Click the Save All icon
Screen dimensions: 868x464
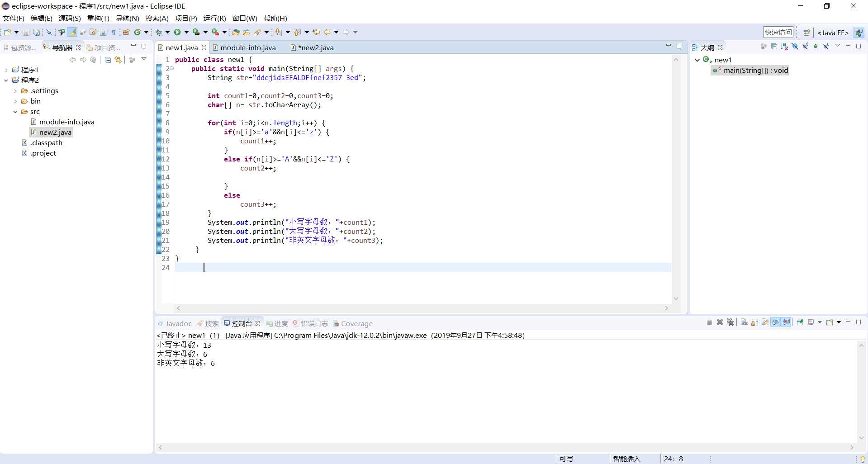[x=36, y=32]
